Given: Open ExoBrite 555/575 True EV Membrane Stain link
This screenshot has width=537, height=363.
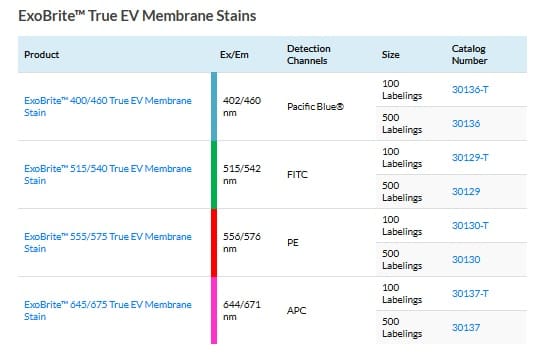Looking at the screenshot, I should [108, 242].
